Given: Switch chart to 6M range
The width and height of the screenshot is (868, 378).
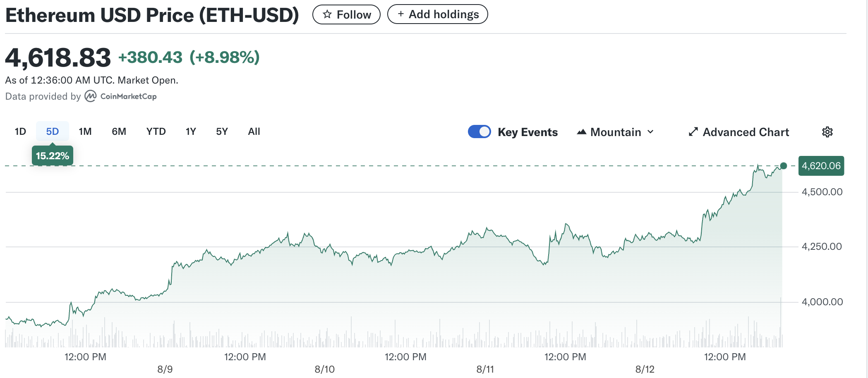Looking at the screenshot, I should pyautogui.click(x=119, y=132).
